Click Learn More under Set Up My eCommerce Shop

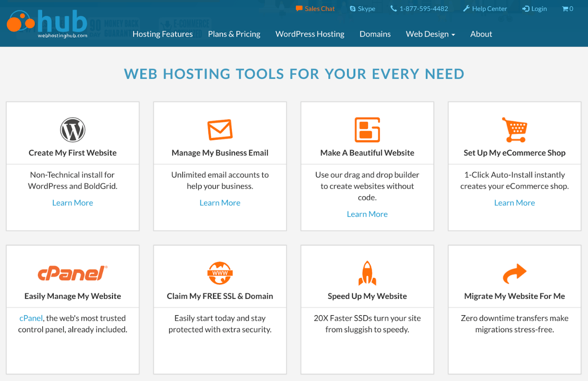pyautogui.click(x=515, y=203)
